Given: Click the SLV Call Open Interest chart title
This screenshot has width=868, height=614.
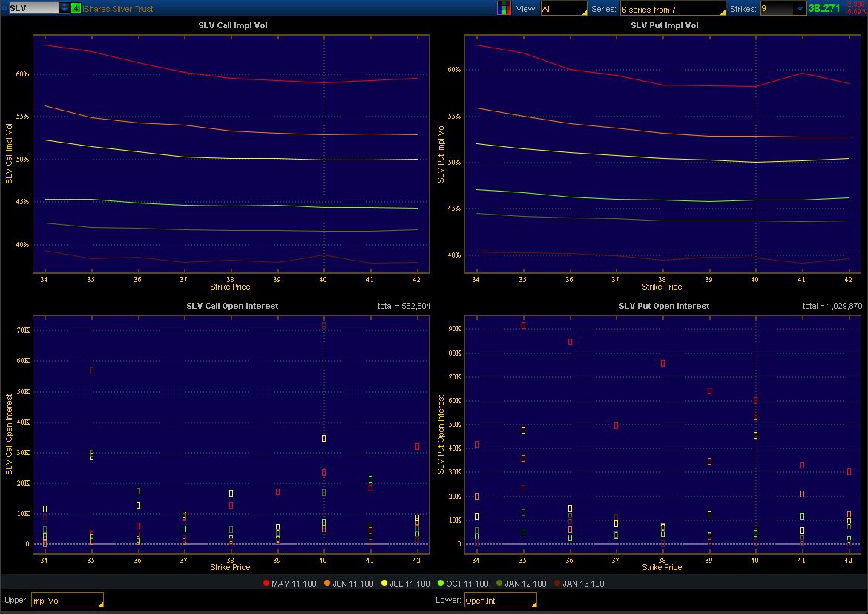Looking at the screenshot, I should pyautogui.click(x=232, y=306).
